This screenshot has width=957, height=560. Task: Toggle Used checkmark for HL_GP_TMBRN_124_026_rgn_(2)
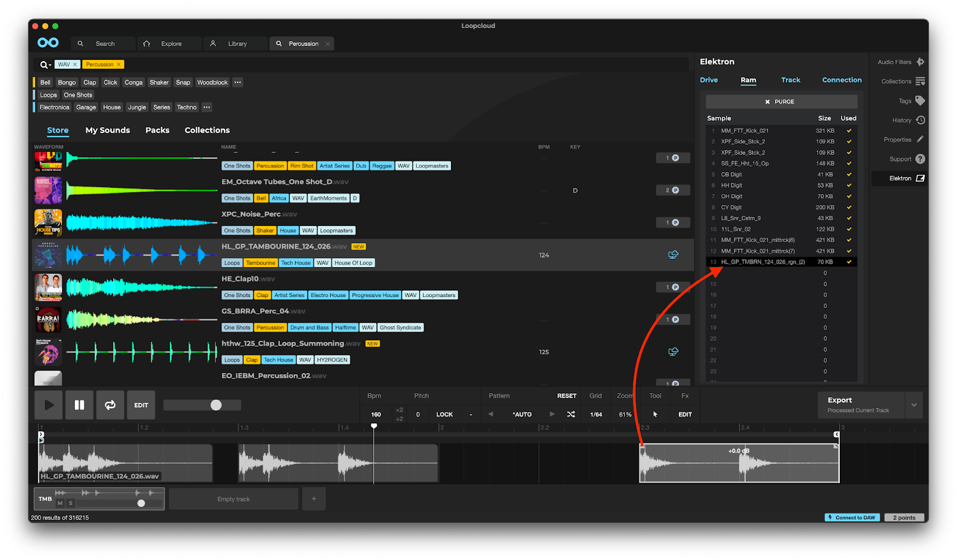[x=849, y=262]
